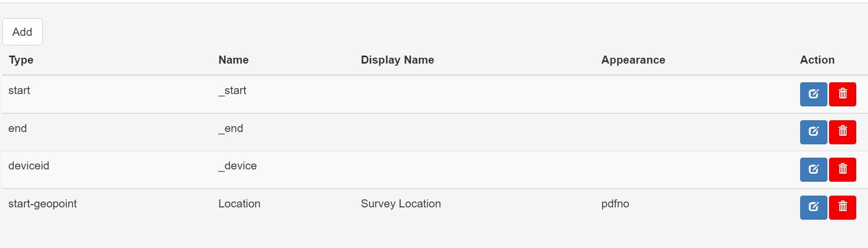Delete the _end row
This screenshot has height=248, width=868.
point(842,132)
